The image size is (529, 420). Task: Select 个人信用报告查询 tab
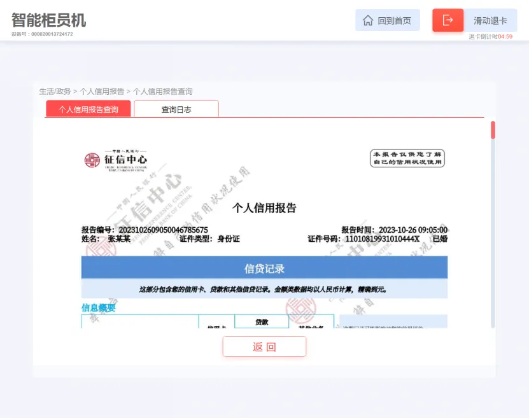(88, 109)
